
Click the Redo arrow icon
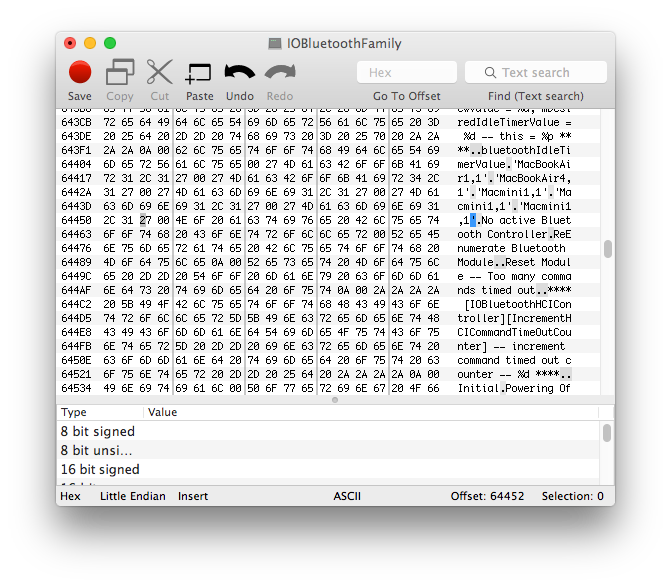280,72
